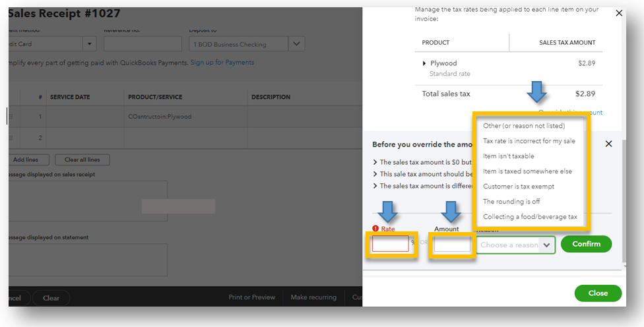Select 'Other (or reason not listed)' reason
The image size is (644, 327).
[x=524, y=126]
